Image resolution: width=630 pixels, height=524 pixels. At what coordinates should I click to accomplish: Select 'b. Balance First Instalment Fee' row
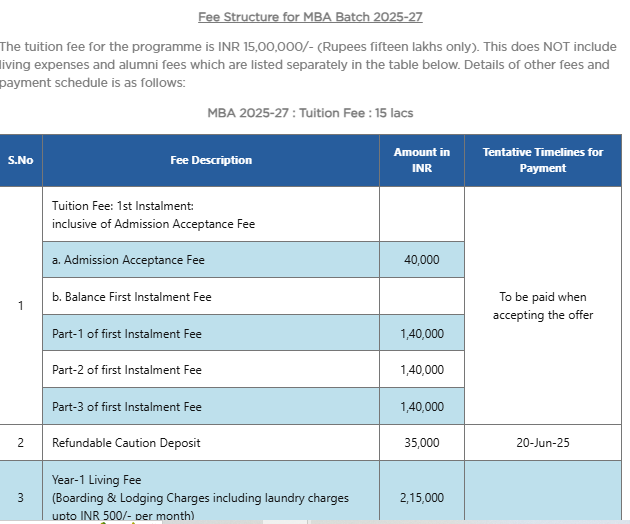(x=132, y=297)
